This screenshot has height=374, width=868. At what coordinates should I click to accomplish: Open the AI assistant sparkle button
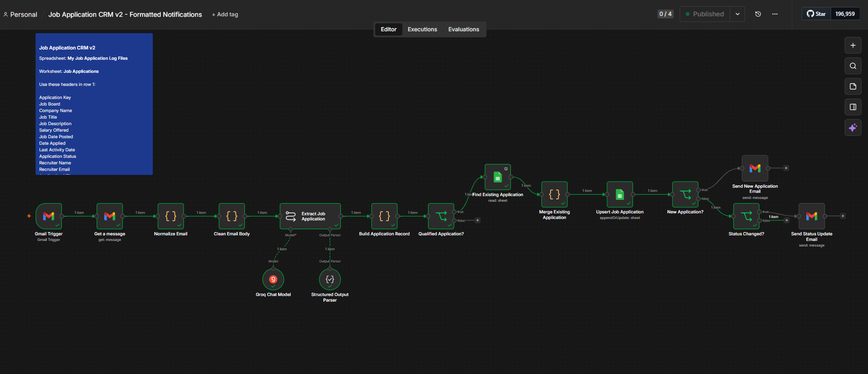[x=853, y=127]
